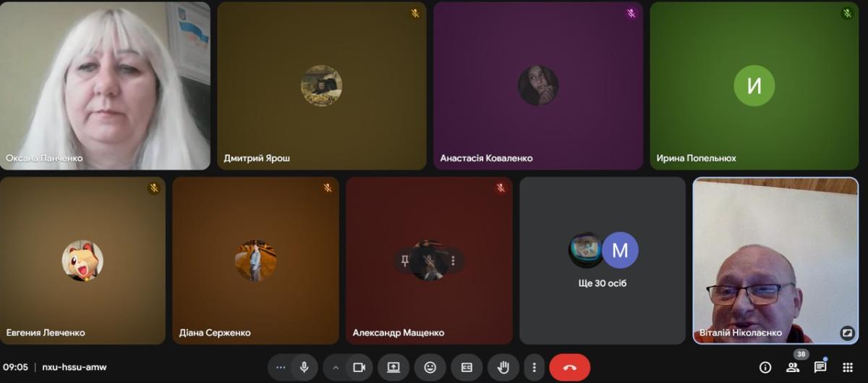This screenshot has width=868, height=383.
Task: Open the emoji reactions picker
Action: [x=430, y=367]
